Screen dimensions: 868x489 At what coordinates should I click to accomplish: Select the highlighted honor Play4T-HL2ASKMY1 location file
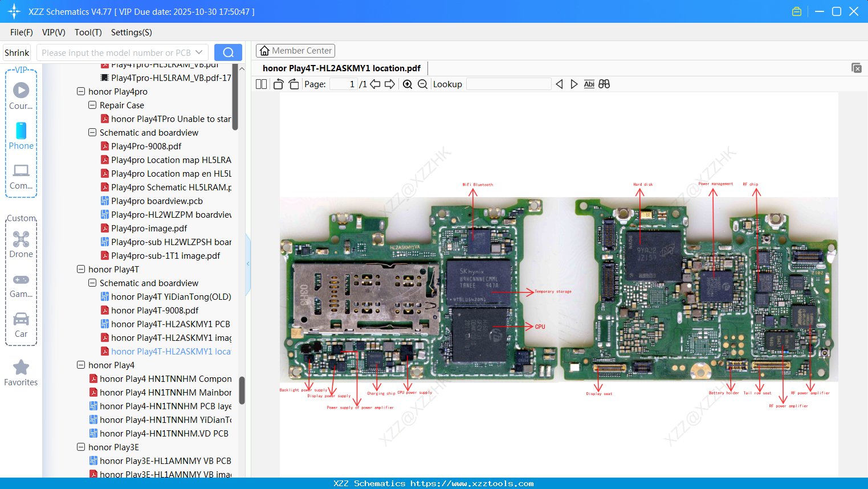[166, 351]
